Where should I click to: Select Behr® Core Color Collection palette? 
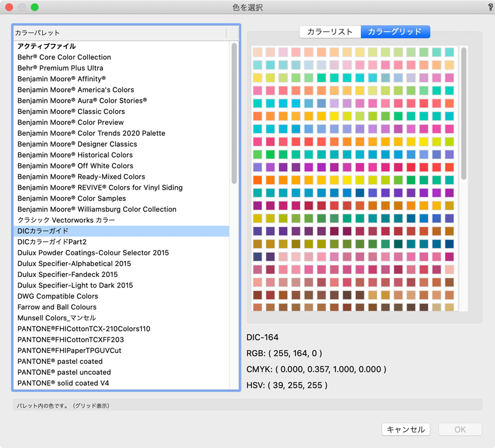pos(121,57)
